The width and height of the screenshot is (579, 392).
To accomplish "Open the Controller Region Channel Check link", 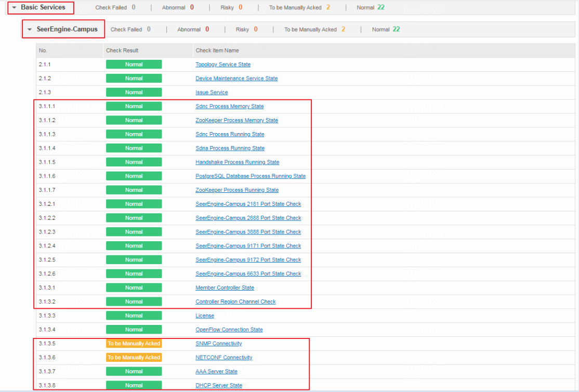I will tap(235, 302).
